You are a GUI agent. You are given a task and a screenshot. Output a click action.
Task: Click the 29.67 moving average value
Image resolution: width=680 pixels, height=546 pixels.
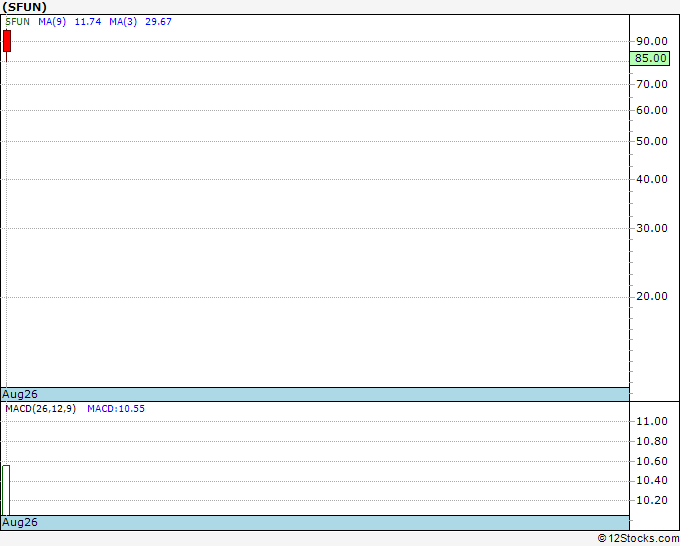(x=158, y=22)
